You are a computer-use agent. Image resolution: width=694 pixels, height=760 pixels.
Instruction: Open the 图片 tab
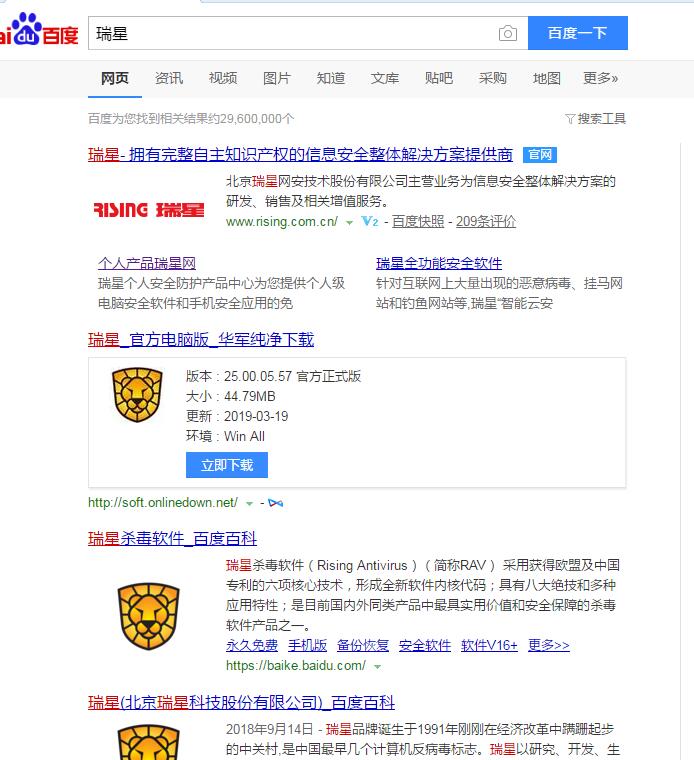(277, 78)
